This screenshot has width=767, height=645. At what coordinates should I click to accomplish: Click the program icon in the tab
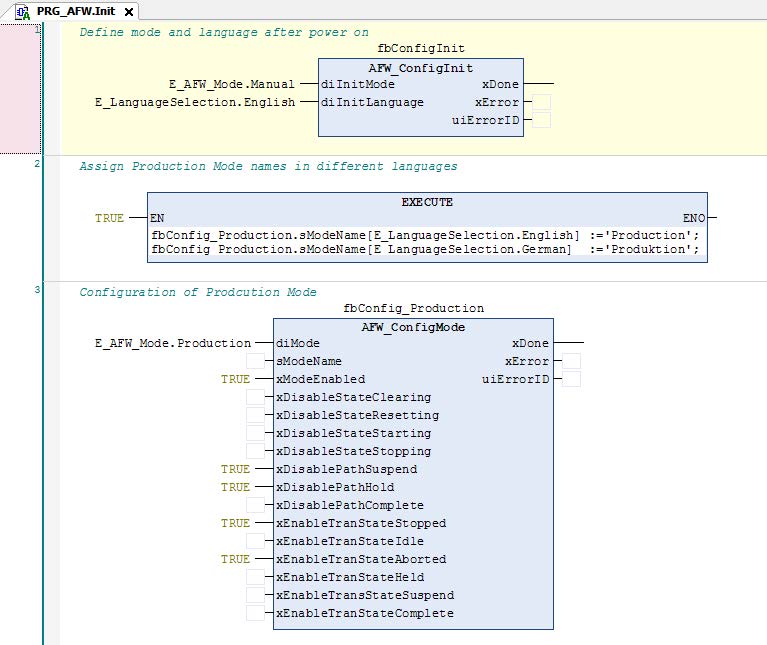22,10
